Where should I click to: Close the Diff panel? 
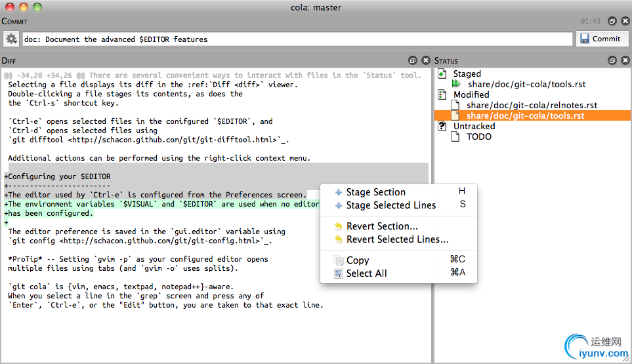[x=425, y=60]
